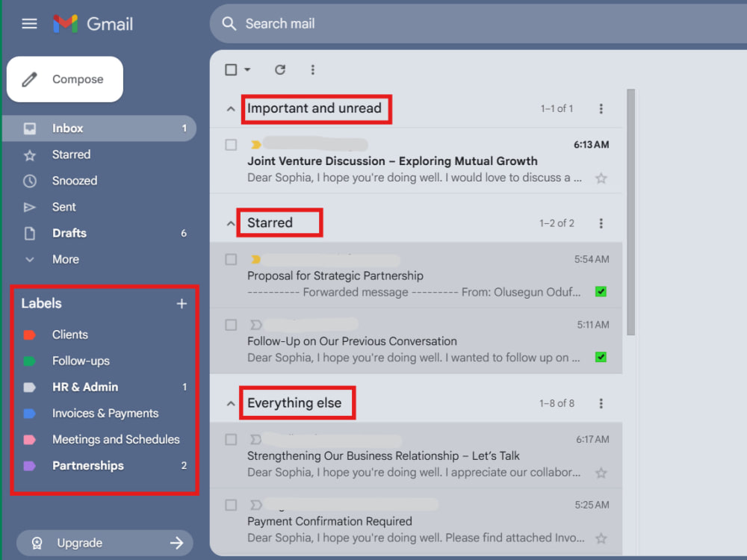Click the red Clients label color tag
747x560 pixels.
pos(30,335)
